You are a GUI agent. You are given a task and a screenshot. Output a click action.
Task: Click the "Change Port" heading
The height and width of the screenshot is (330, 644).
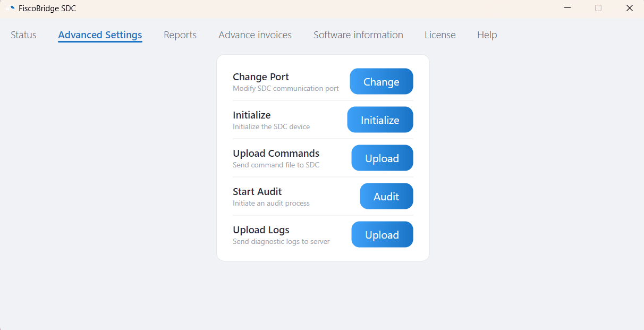(261, 77)
